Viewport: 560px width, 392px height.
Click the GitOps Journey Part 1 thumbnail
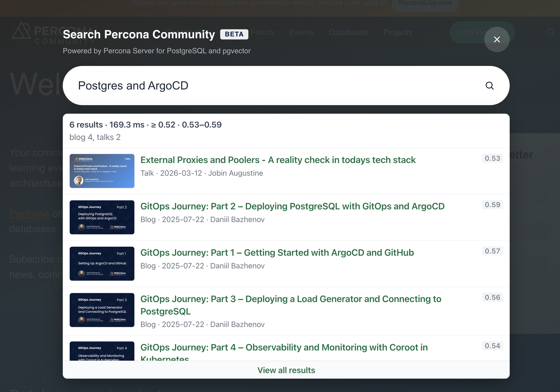[x=102, y=263]
